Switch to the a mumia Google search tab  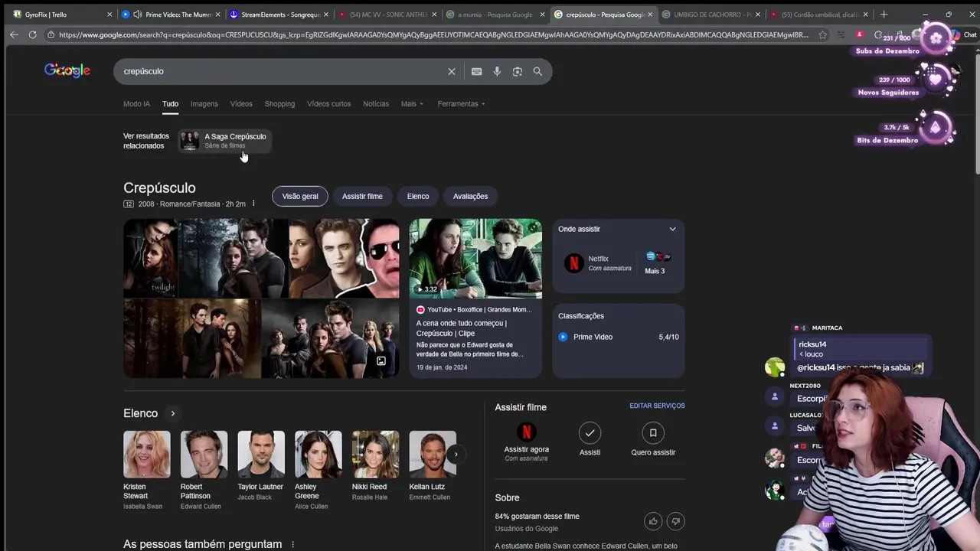tap(495, 15)
